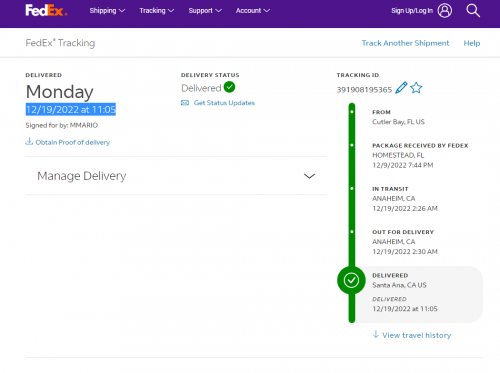500x373 pixels.
Task: Click the In Transit timeline marker dot
Action: click(x=352, y=188)
